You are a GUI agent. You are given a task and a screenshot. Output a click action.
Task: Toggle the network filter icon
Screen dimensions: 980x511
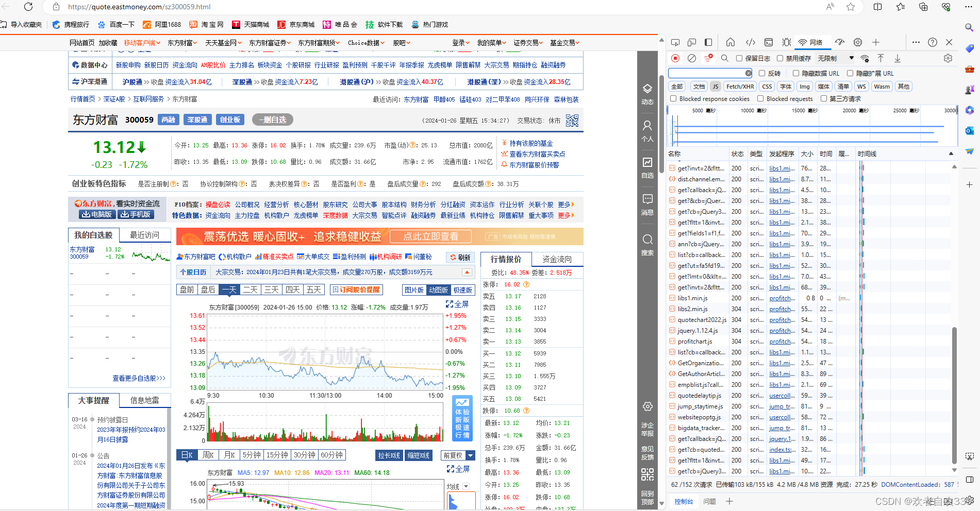[x=708, y=58]
